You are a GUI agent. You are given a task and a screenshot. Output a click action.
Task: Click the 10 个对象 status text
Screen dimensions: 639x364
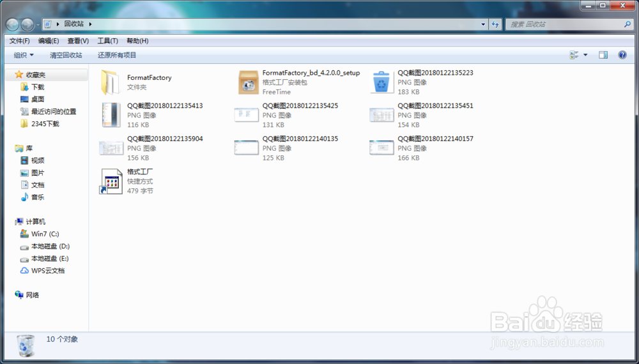[62, 339]
